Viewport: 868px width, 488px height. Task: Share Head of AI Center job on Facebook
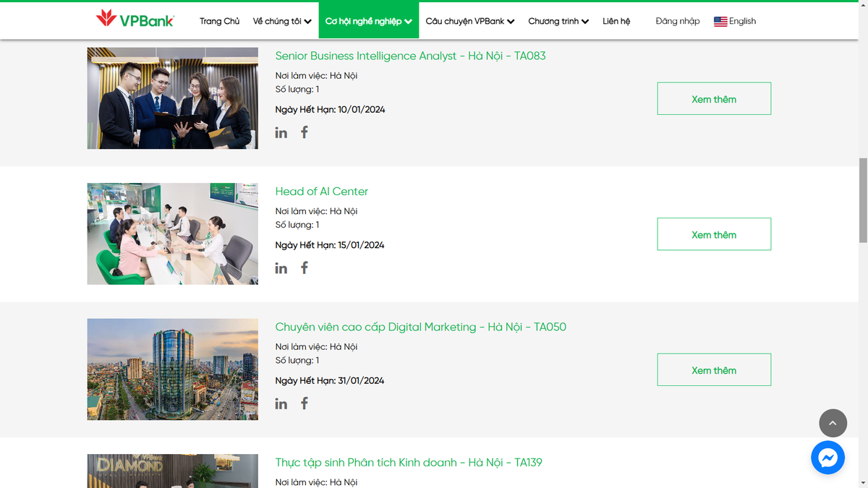pyautogui.click(x=305, y=267)
